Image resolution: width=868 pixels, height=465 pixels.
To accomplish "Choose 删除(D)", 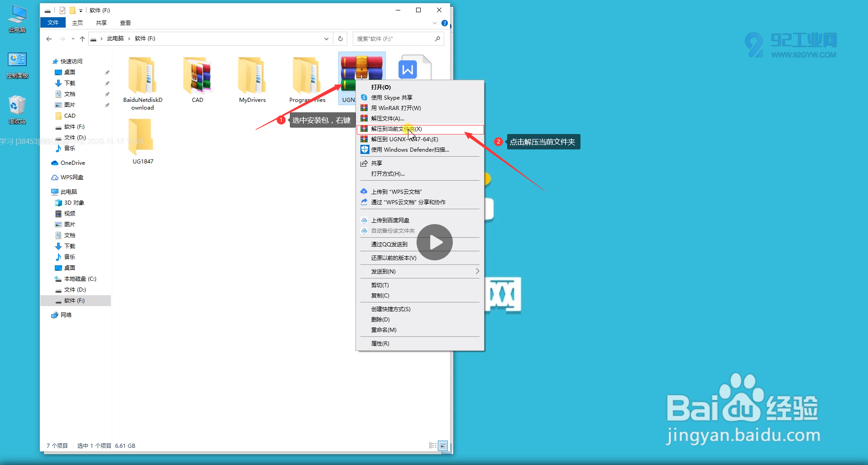I will pos(420,319).
